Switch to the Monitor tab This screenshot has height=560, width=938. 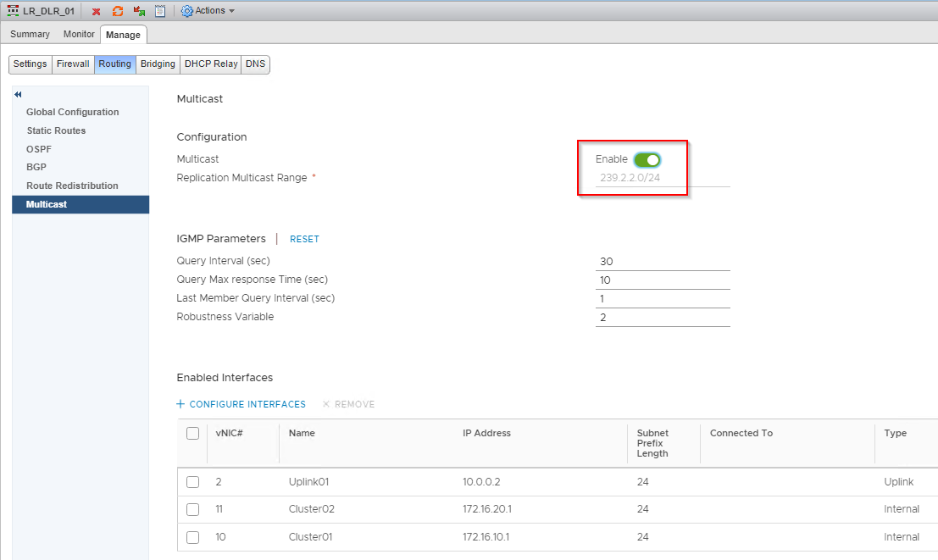click(x=79, y=35)
